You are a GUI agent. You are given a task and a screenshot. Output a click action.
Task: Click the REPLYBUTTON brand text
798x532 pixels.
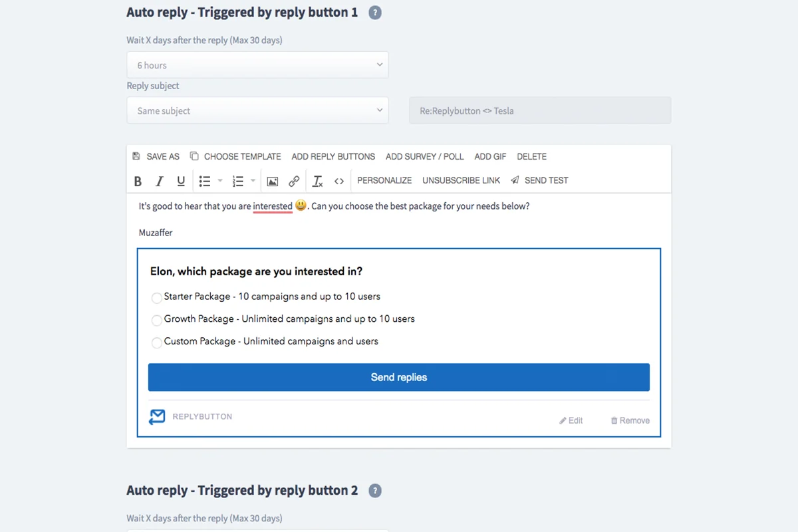(202, 417)
